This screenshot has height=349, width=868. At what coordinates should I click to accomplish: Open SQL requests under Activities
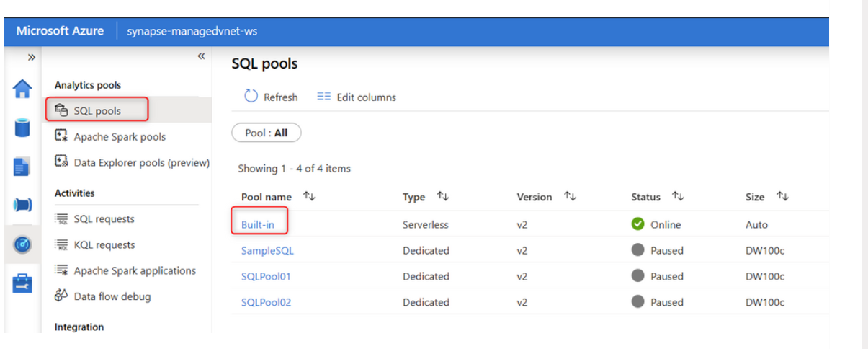(x=104, y=218)
